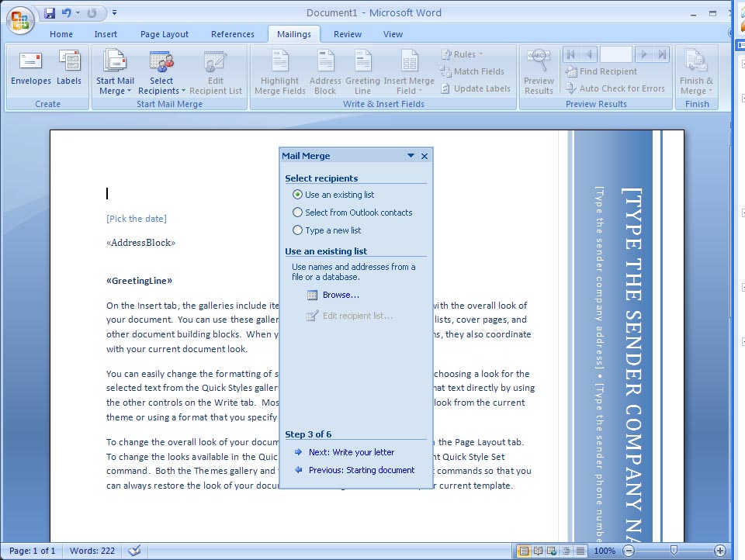This screenshot has width=745, height=560.
Task: Click the Redo button
Action: coord(92,13)
